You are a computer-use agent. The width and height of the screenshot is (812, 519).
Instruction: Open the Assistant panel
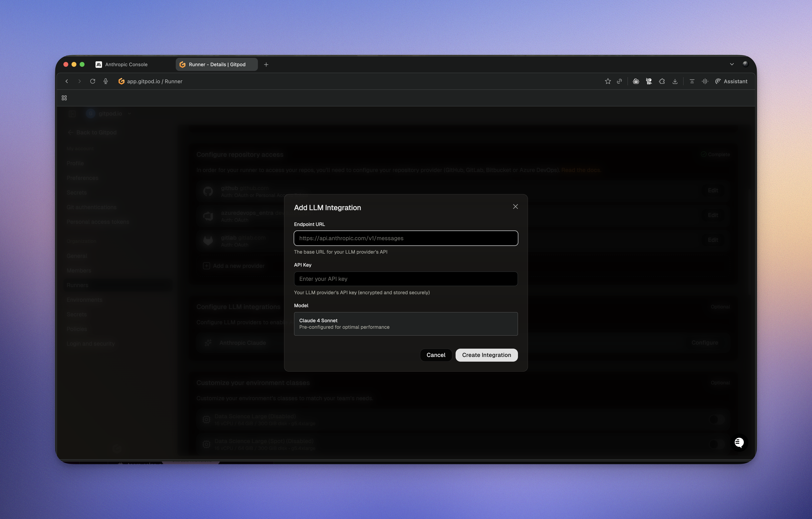pos(731,81)
